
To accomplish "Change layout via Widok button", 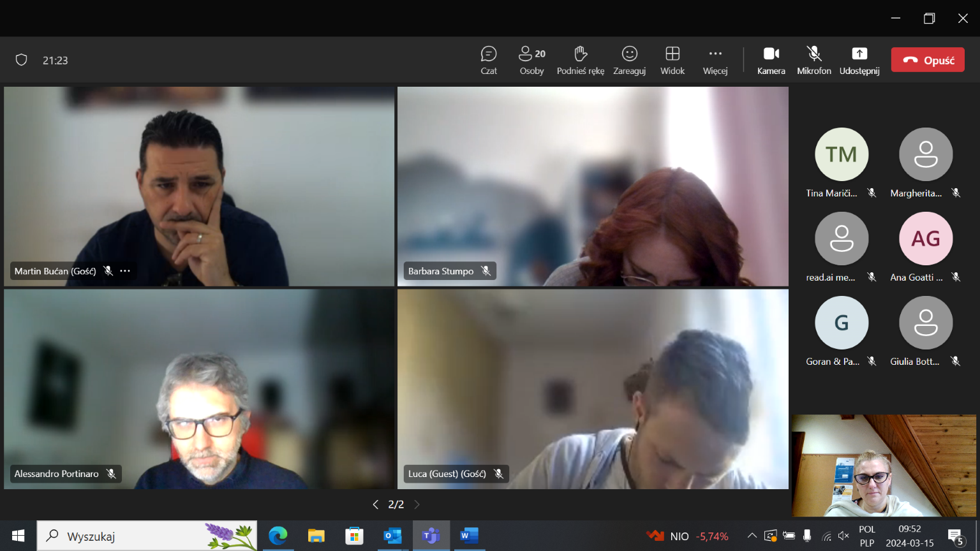I will click(672, 61).
